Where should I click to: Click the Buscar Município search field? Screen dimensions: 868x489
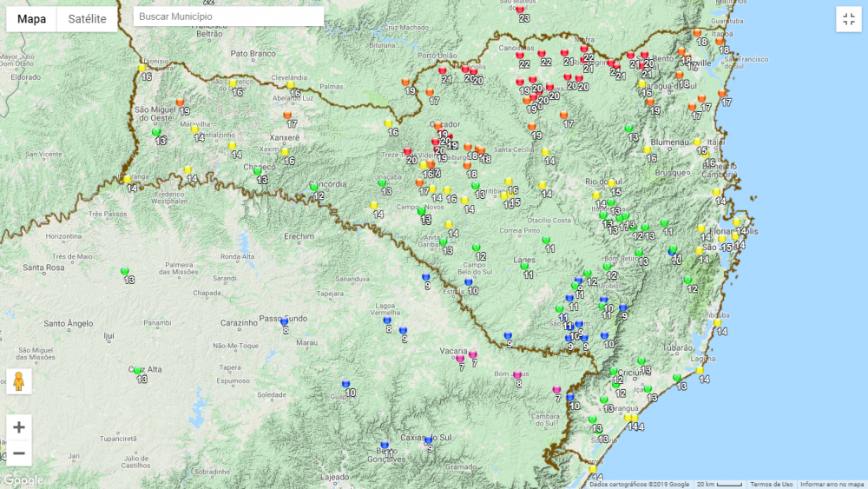click(x=229, y=17)
